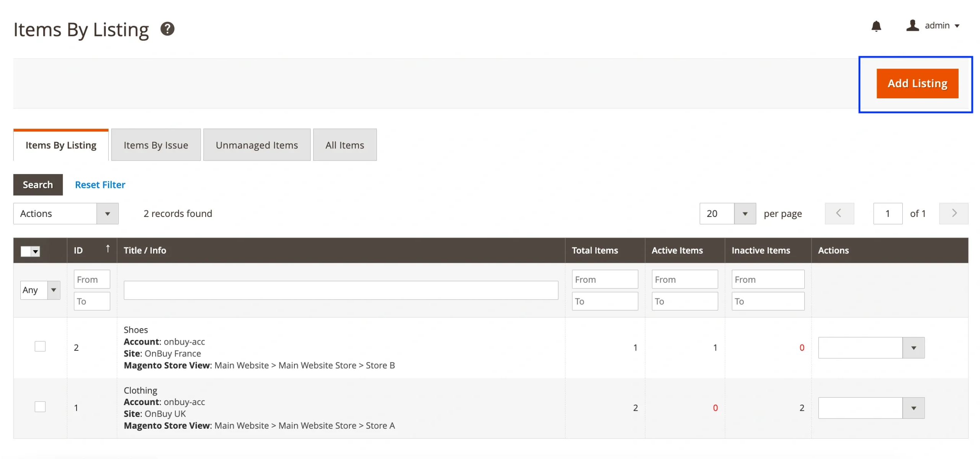The width and height of the screenshot is (980, 459).
Task: Click the Add Listing button
Action: pyautogui.click(x=917, y=83)
